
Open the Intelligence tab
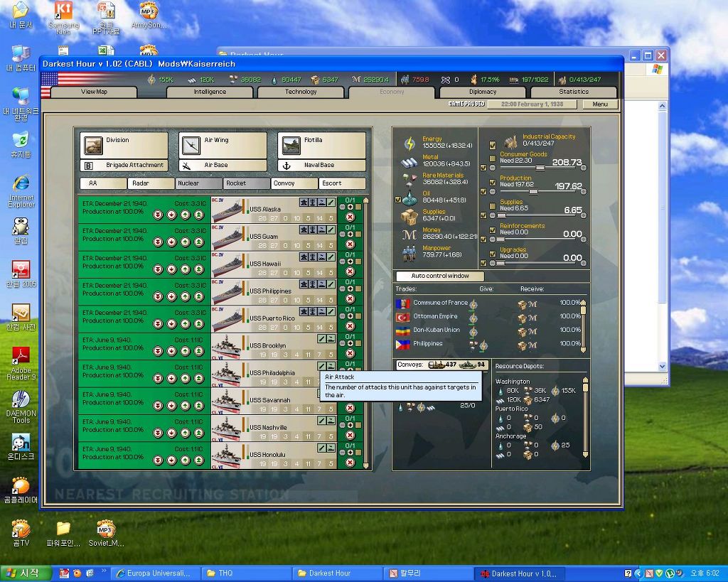pyautogui.click(x=210, y=92)
